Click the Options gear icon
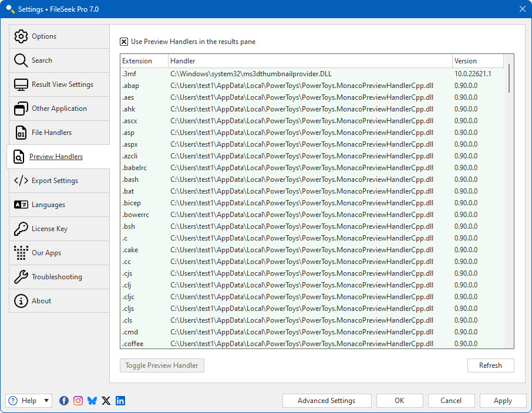The height and width of the screenshot is (413, 532). (21, 36)
